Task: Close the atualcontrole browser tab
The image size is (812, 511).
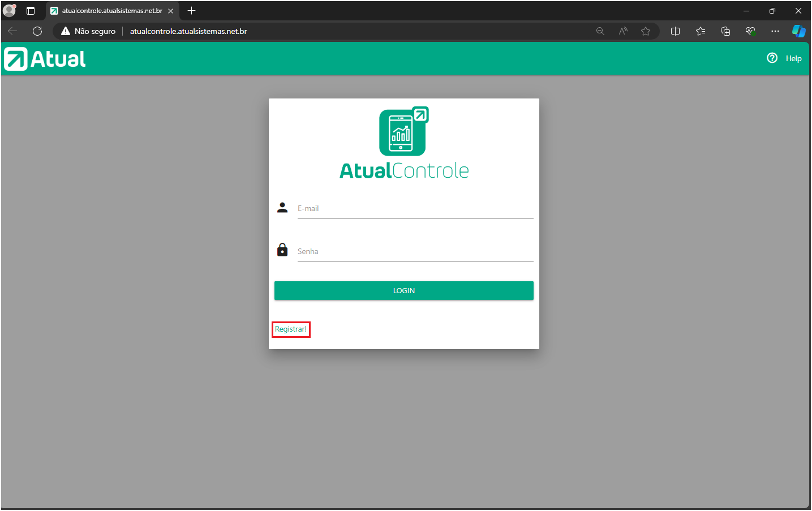Action: pos(170,11)
